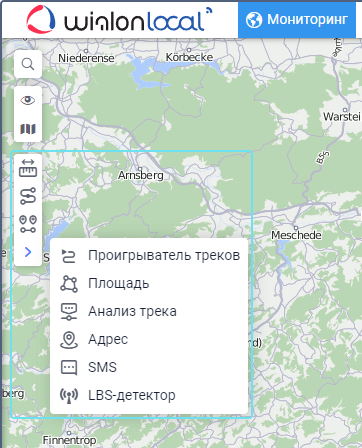Choose Площадь area tool
The image size is (362, 448).
pyautogui.click(x=150, y=284)
